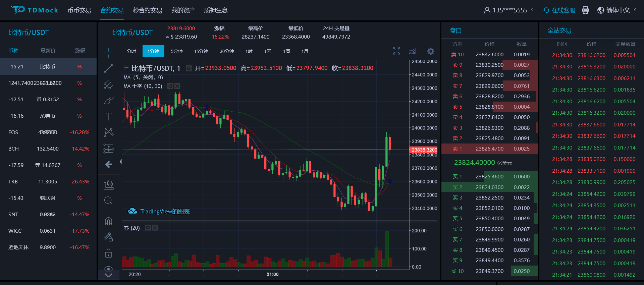This screenshot has width=644, height=285.
Task: Toggle visibility of all drawings eye icon
Action: (108, 269)
